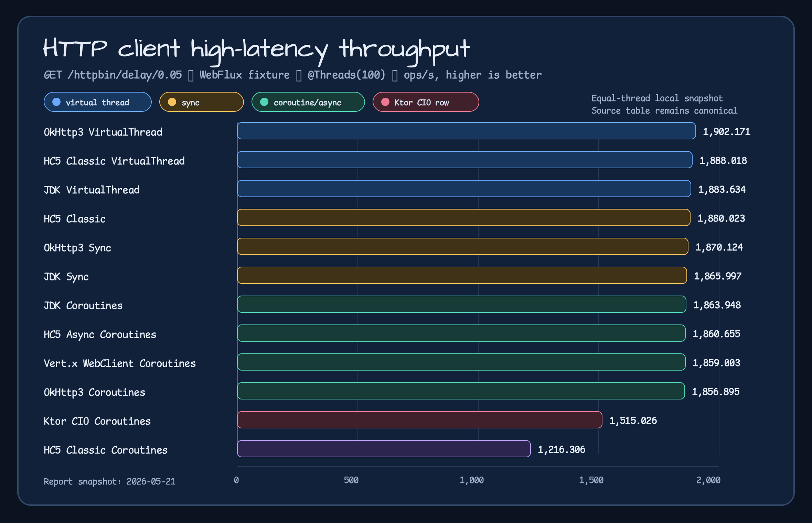Select the JDK VirtualThread bar

(464, 189)
